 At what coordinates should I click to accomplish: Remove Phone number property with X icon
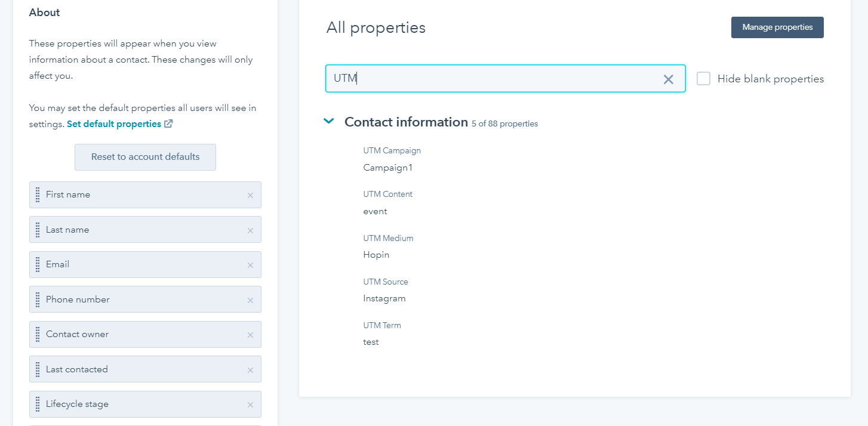pos(250,300)
